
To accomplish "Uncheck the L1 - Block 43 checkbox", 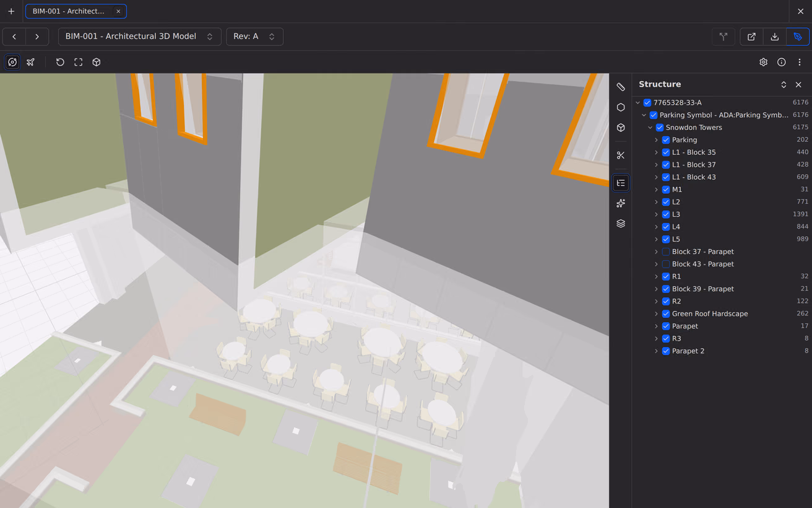I will click(666, 177).
